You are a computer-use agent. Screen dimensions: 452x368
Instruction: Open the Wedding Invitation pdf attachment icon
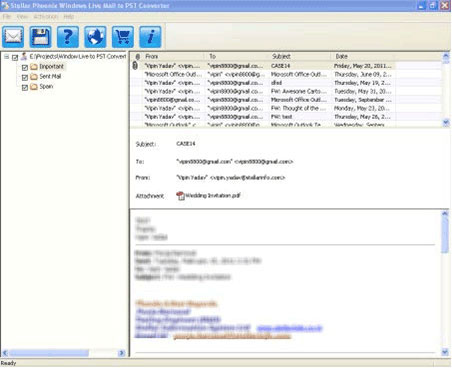click(x=180, y=196)
